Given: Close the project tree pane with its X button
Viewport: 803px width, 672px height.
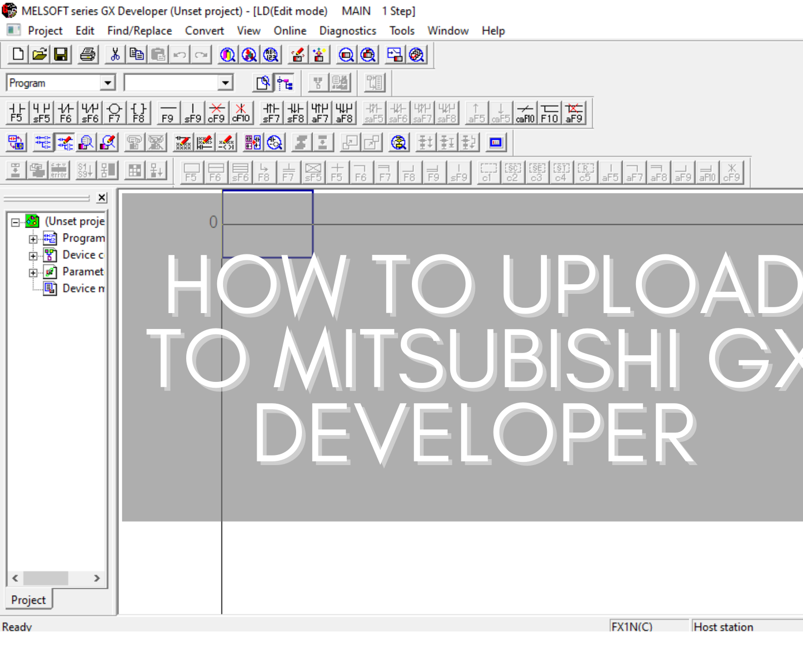Looking at the screenshot, I should (101, 197).
